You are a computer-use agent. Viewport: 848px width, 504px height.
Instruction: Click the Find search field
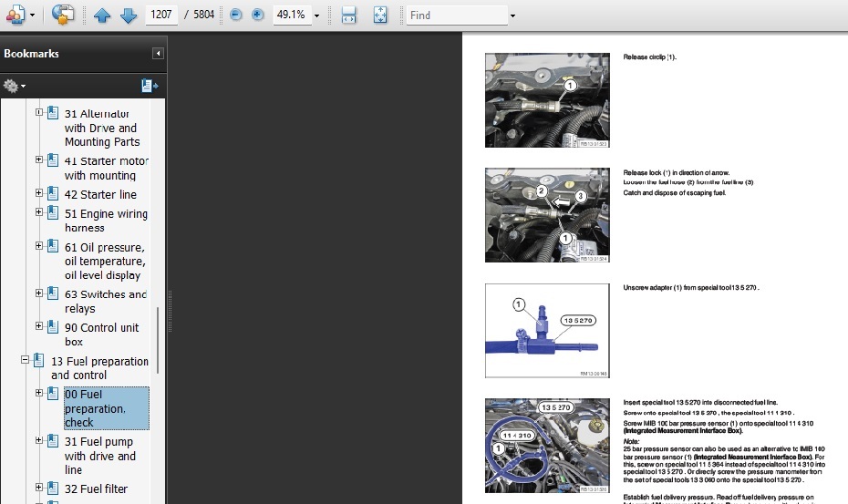pyautogui.click(x=457, y=15)
